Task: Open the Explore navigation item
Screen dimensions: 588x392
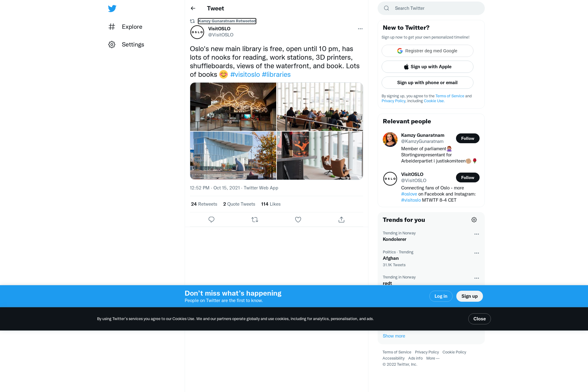Action: [125, 27]
